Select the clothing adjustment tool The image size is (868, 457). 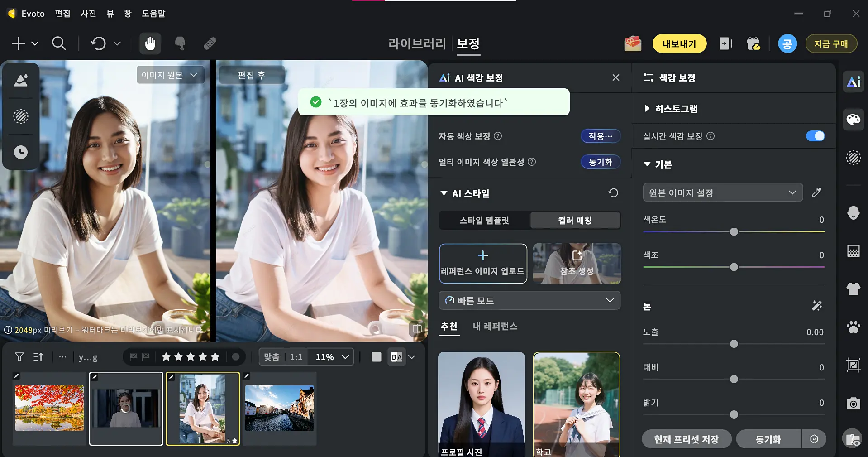pos(854,289)
